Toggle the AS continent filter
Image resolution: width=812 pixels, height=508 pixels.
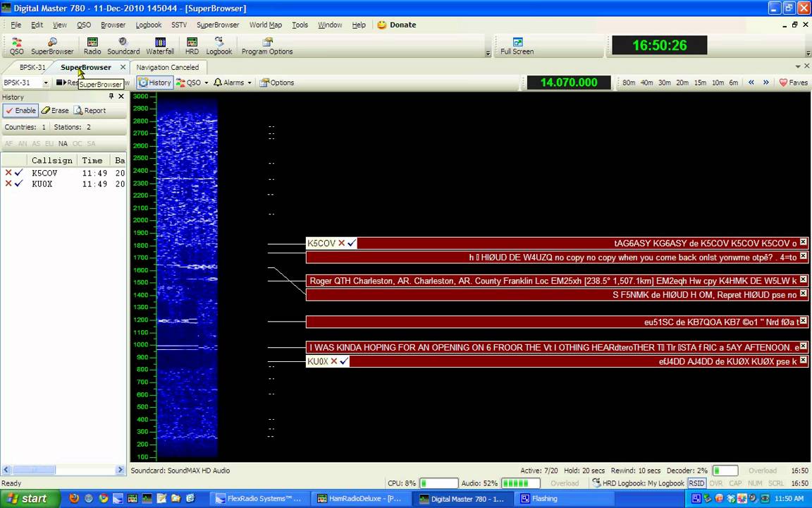pyautogui.click(x=36, y=144)
